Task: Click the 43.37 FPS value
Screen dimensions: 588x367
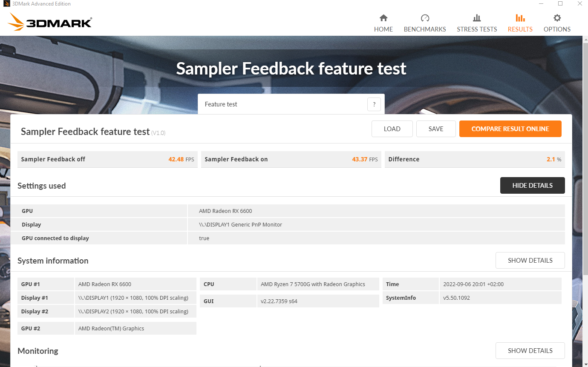Action: click(365, 159)
